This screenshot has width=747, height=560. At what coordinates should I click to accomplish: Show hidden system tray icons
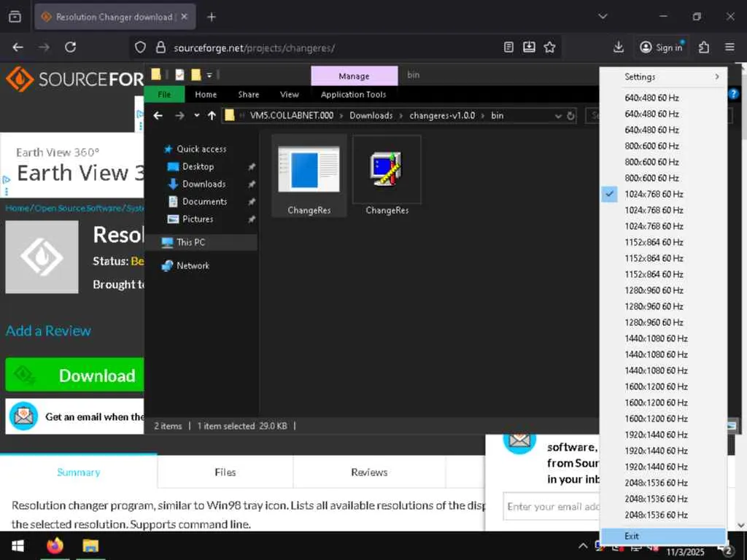click(x=583, y=545)
